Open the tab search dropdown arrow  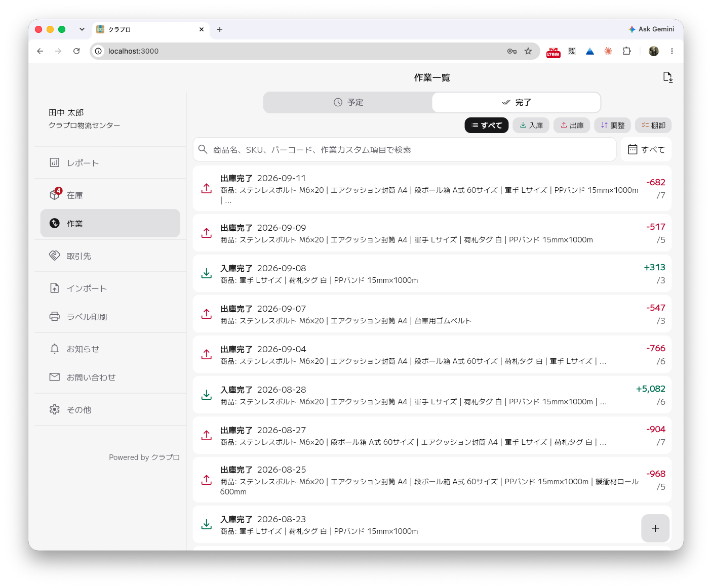pyautogui.click(x=82, y=29)
